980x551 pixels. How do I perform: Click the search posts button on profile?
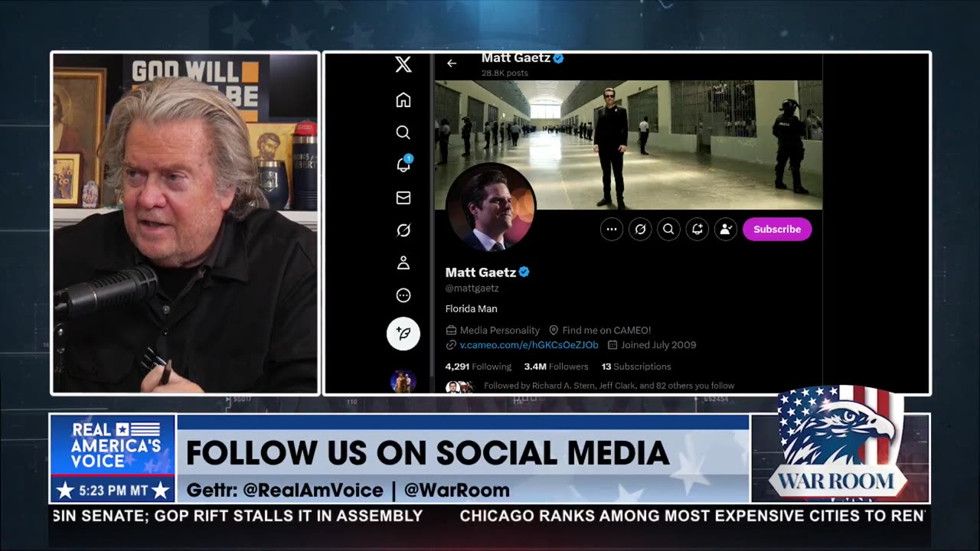tap(668, 229)
